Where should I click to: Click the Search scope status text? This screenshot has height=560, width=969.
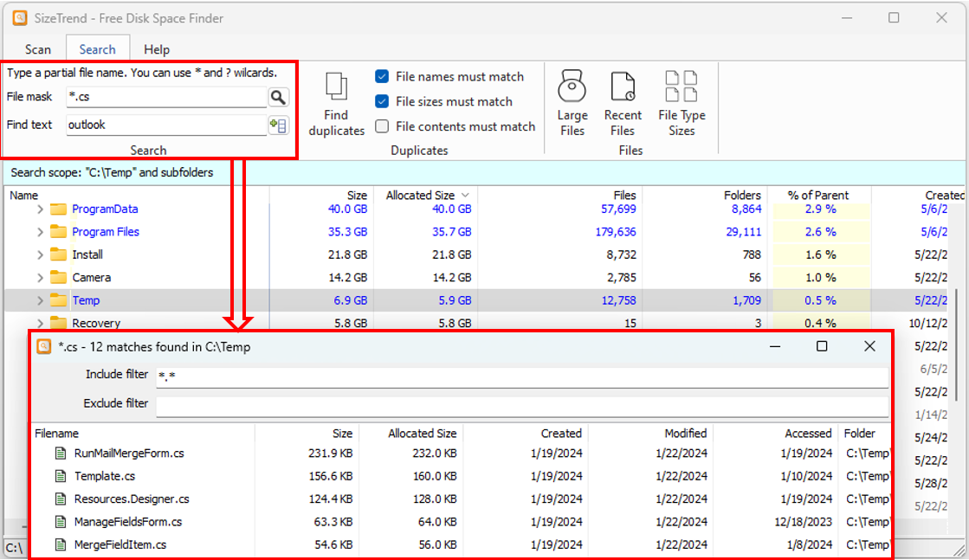click(112, 173)
